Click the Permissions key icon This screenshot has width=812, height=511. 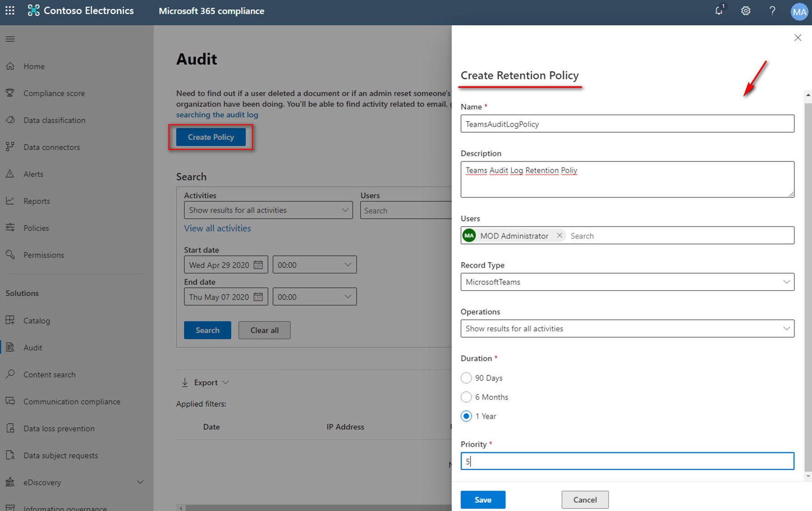pyautogui.click(x=10, y=255)
